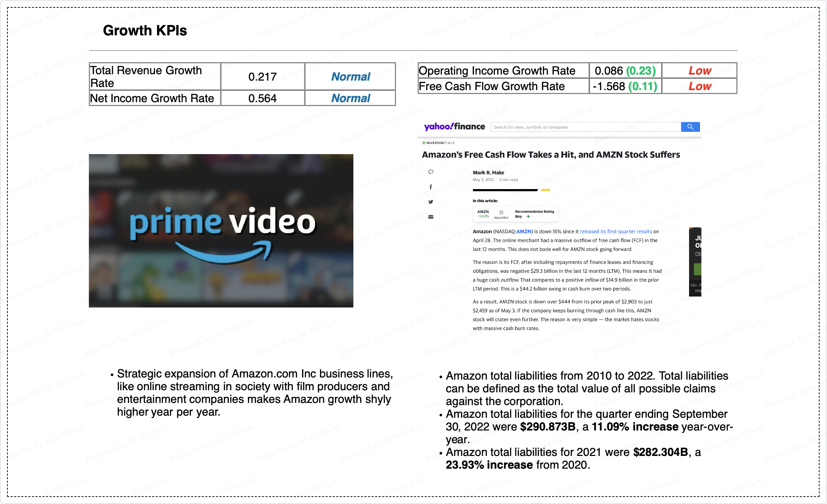Image resolution: width=827 pixels, height=504 pixels.
Task: Click the Prime Video image
Action: 221,230
